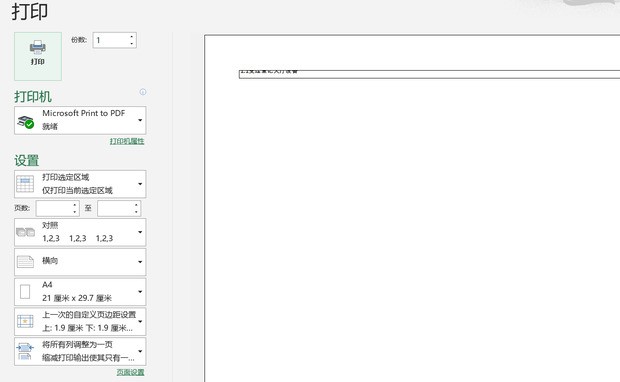Decrease the starting page number
The width and height of the screenshot is (620, 382).
point(75,212)
